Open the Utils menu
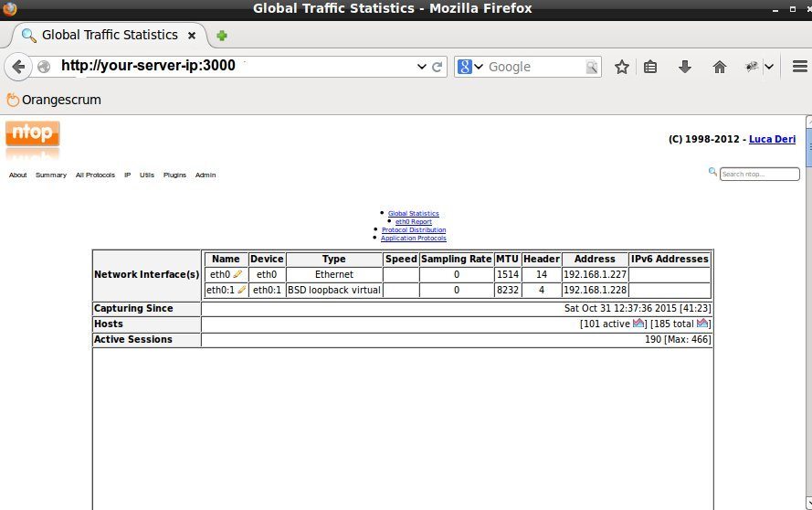Viewport: 812px width, 510px height. click(x=146, y=175)
